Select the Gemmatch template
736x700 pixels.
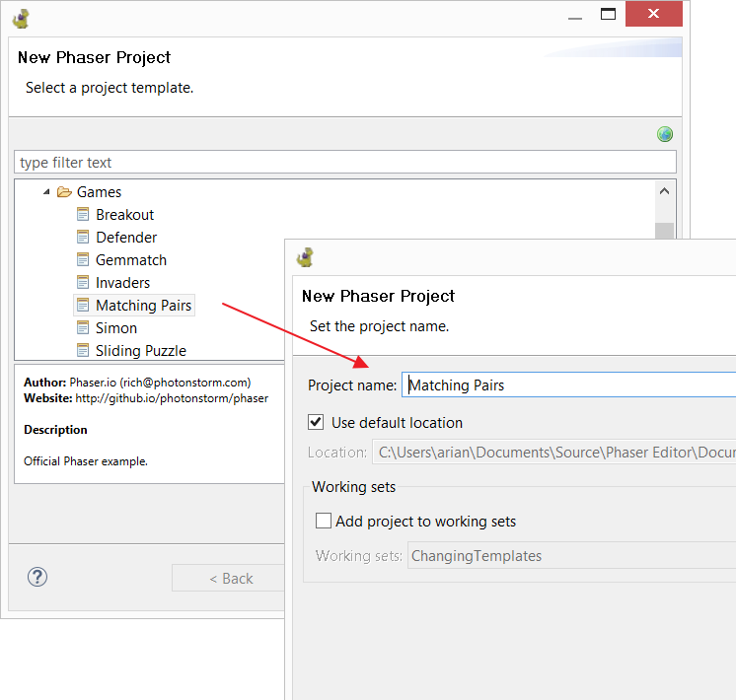pos(131,260)
